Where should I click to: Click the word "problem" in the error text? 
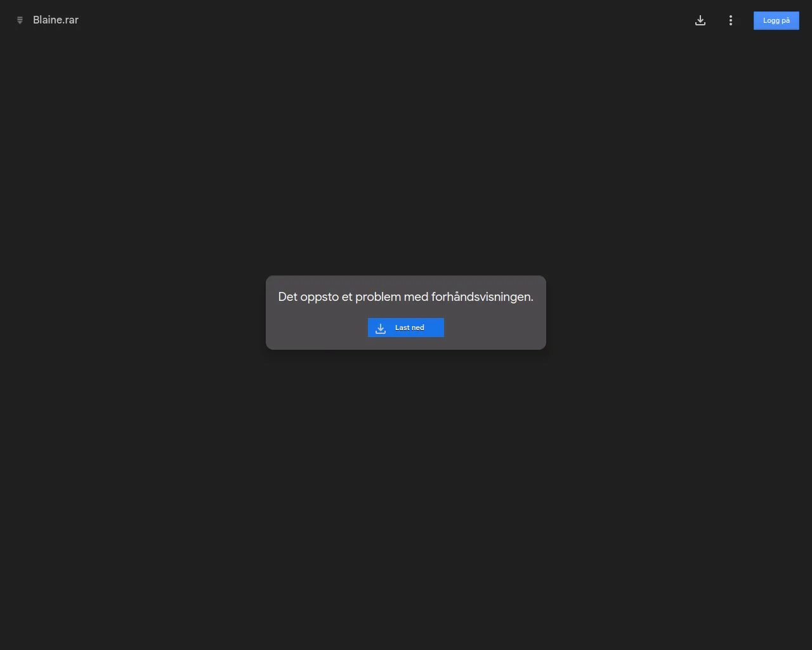pos(378,297)
